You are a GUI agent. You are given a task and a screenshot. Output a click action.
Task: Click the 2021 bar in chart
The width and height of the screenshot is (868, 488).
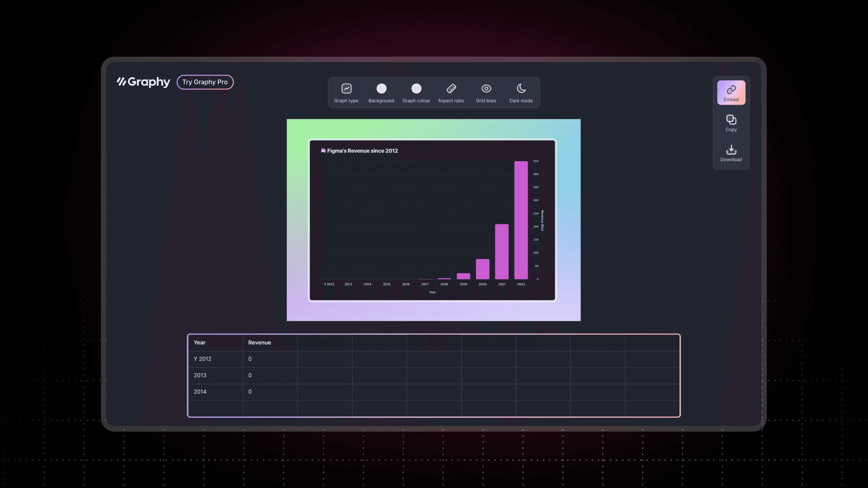pyautogui.click(x=502, y=252)
